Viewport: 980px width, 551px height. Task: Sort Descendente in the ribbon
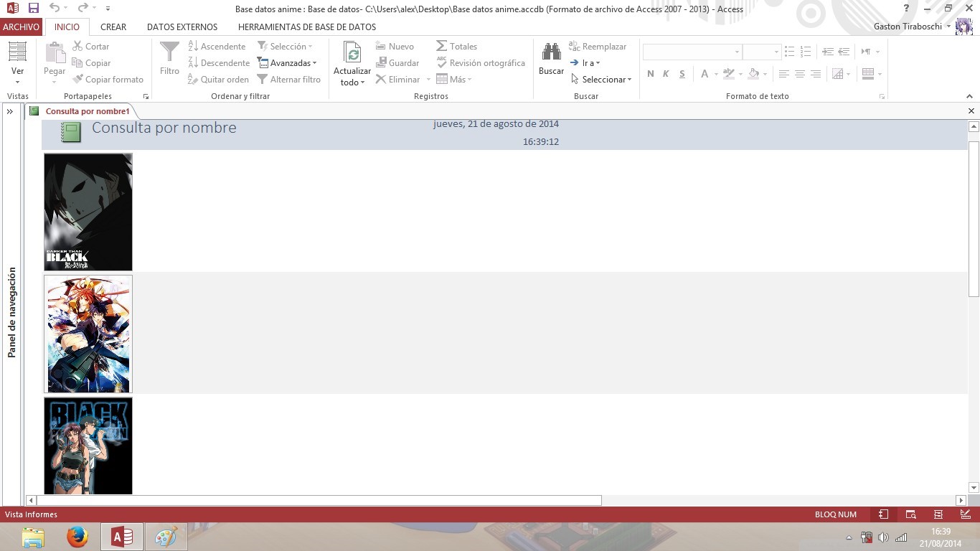point(219,62)
